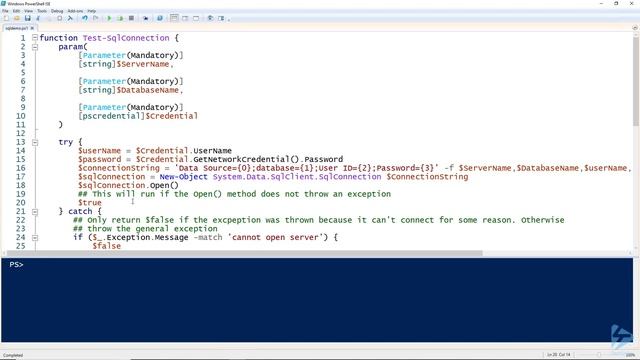Click 'System.Data.SqlClient.SqlConnection' on line 17

(x=297, y=177)
